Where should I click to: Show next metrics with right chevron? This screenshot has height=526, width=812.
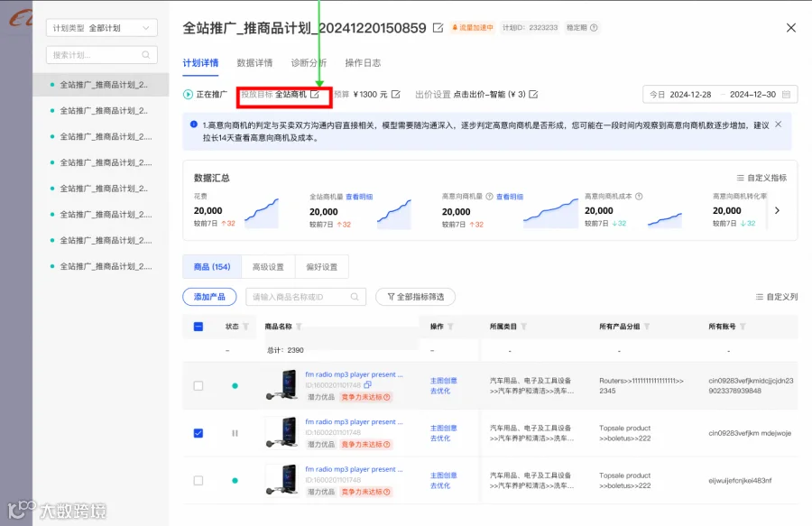pos(777,210)
